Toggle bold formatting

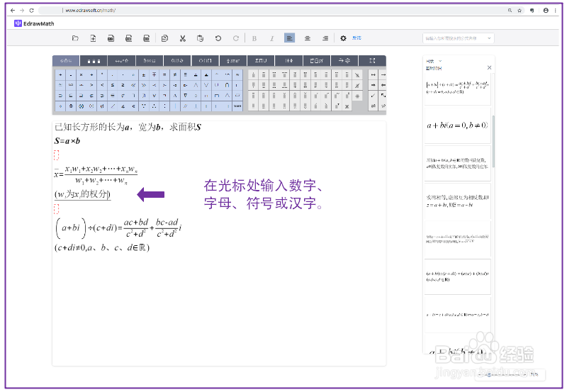pos(254,38)
